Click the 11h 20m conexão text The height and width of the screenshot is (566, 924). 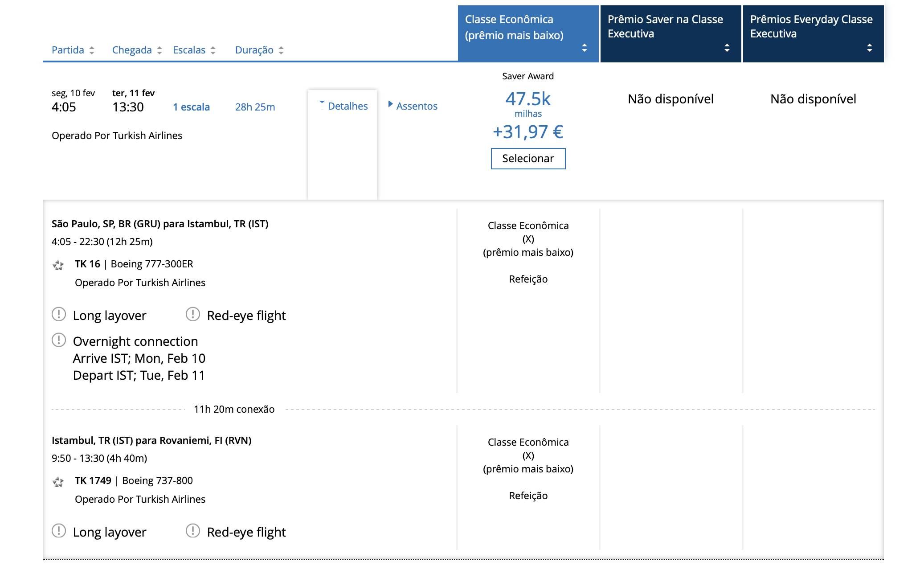coord(234,409)
